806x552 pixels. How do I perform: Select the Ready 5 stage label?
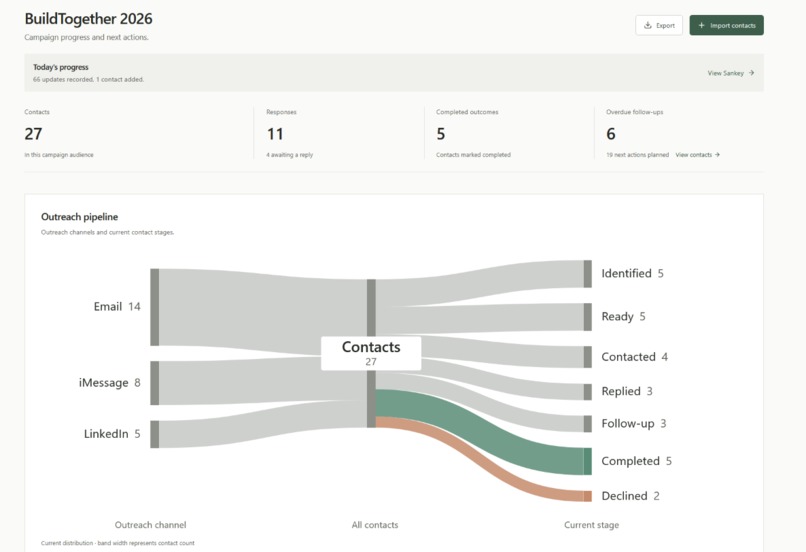tap(623, 317)
